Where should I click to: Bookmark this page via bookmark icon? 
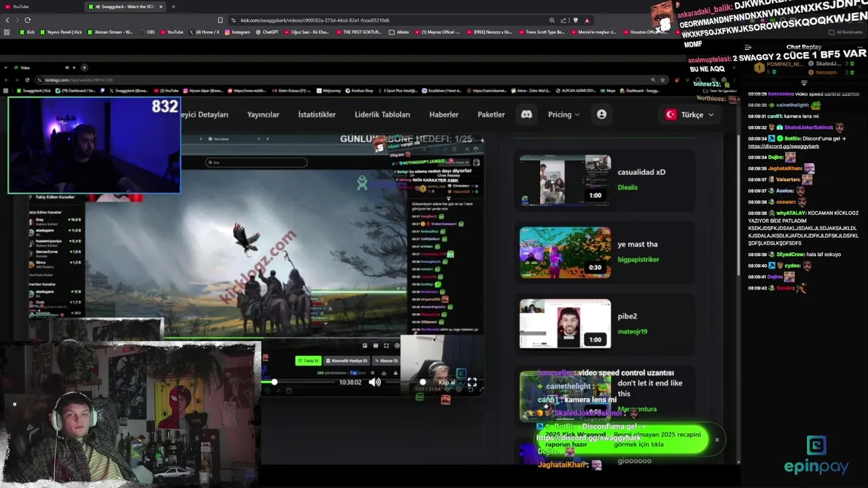pos(220,20)
